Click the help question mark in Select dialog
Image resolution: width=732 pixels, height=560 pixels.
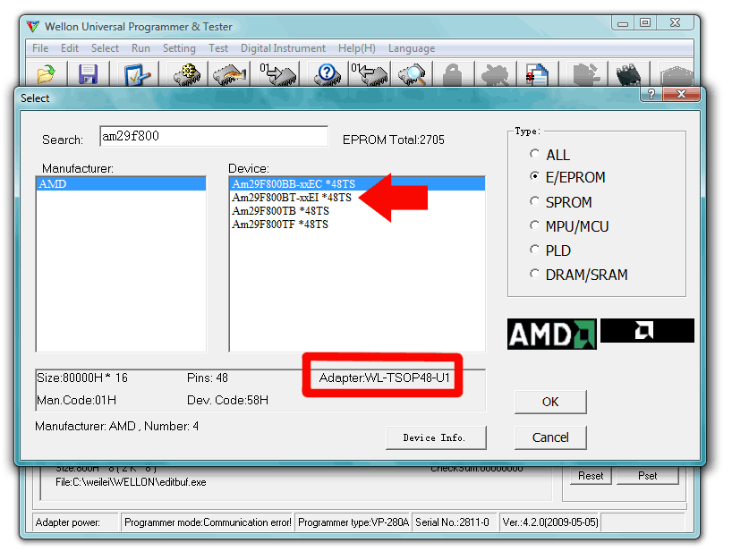click(651, 94)
